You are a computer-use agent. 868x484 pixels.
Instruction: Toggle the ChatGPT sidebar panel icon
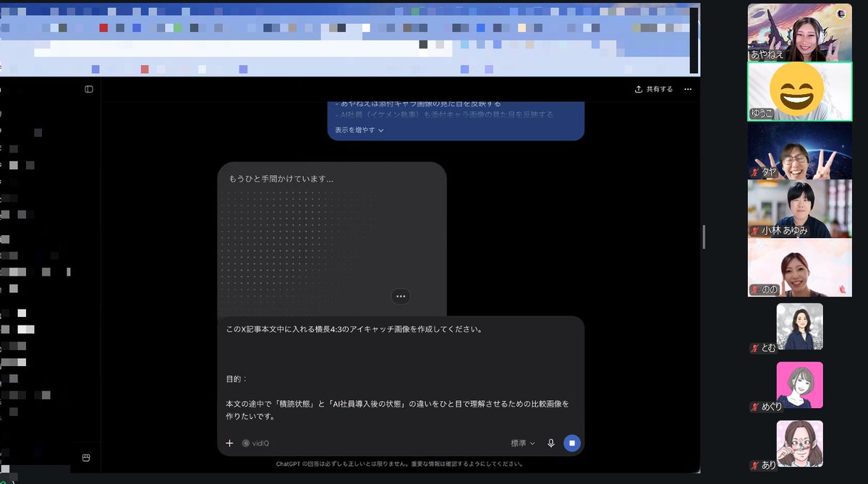89,89
